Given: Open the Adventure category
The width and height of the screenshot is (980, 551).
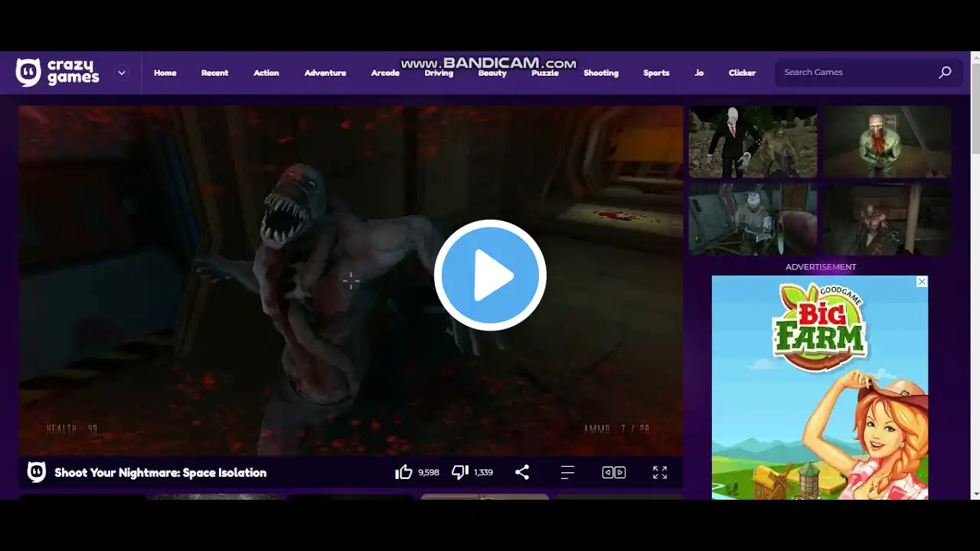Looking at the screenshot, I should 325,73.
